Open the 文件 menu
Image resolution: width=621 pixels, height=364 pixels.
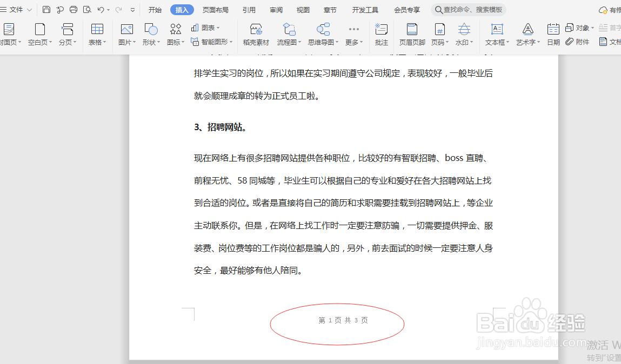(16, 10)
